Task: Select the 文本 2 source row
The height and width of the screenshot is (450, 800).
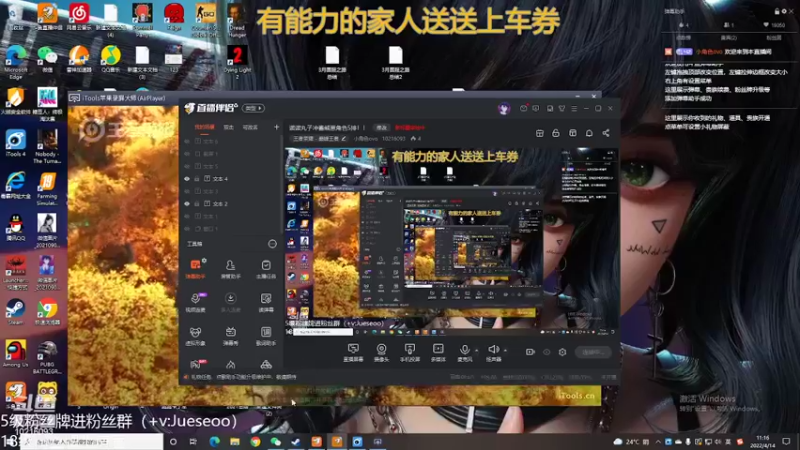Action: [232, 204]
